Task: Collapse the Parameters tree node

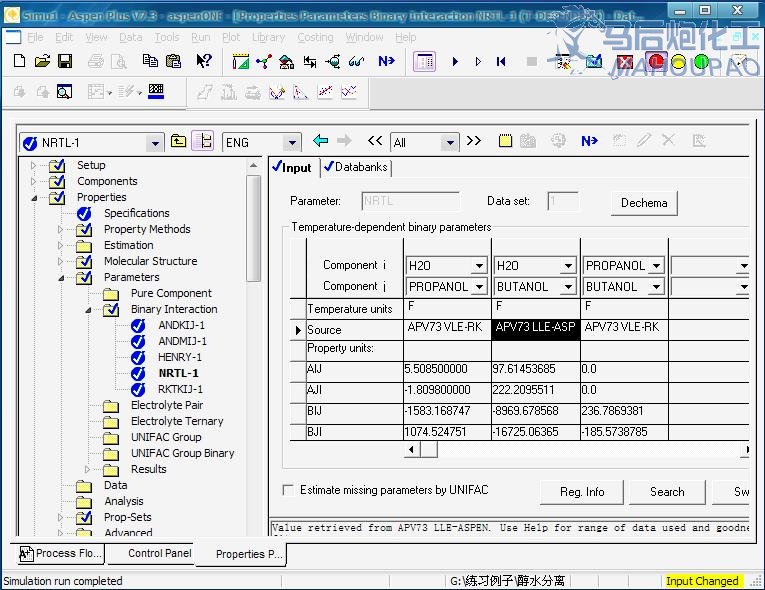Action: coord(61,278)
